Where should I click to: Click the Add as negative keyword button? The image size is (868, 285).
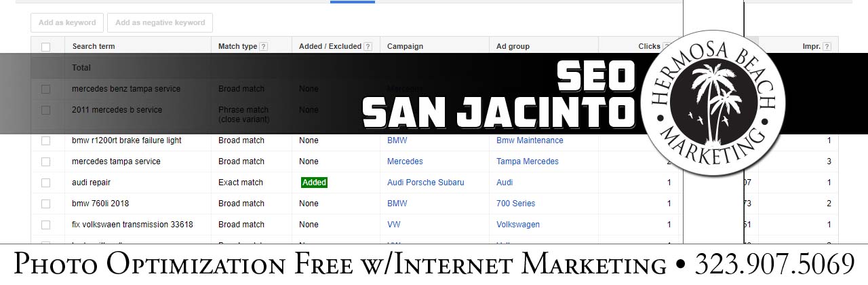(x=160, y=22)
